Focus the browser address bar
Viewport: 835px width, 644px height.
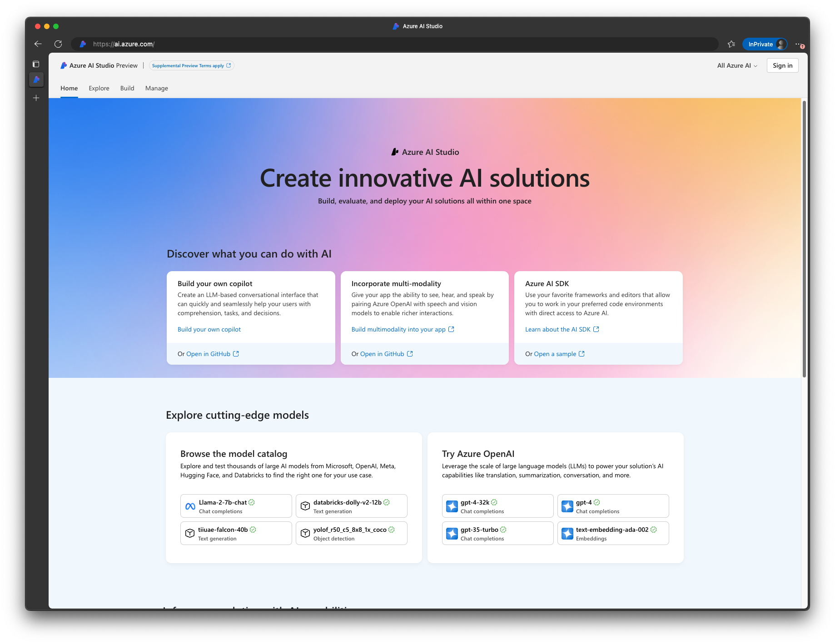point(394,44)
